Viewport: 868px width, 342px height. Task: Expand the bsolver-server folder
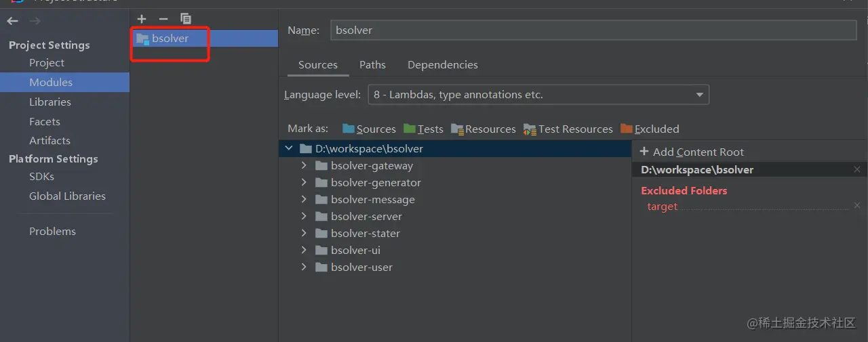(304, 216)
